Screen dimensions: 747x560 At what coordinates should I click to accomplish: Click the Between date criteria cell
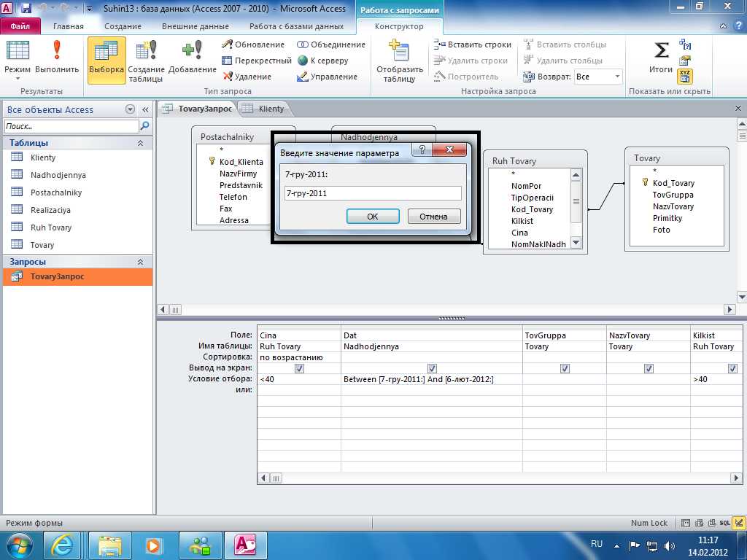pos(432,379)
